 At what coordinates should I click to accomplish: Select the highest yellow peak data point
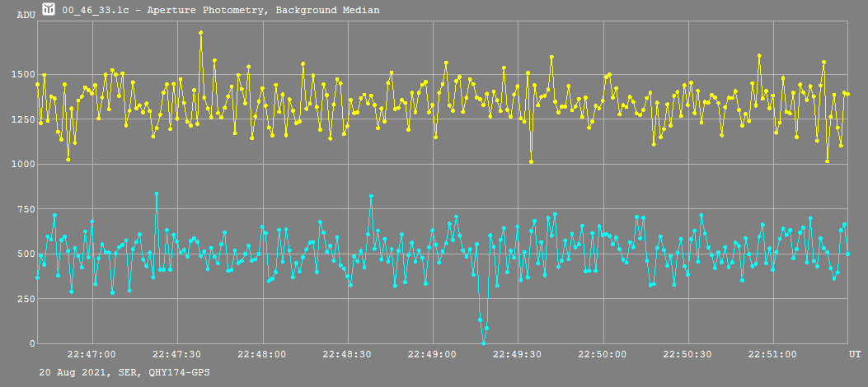(200, 33)
